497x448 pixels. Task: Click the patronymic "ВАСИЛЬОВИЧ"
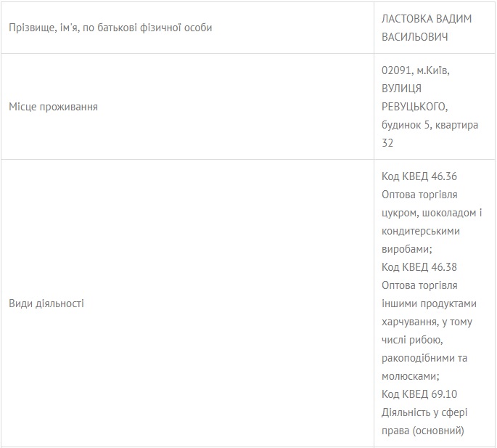[415, 37]
